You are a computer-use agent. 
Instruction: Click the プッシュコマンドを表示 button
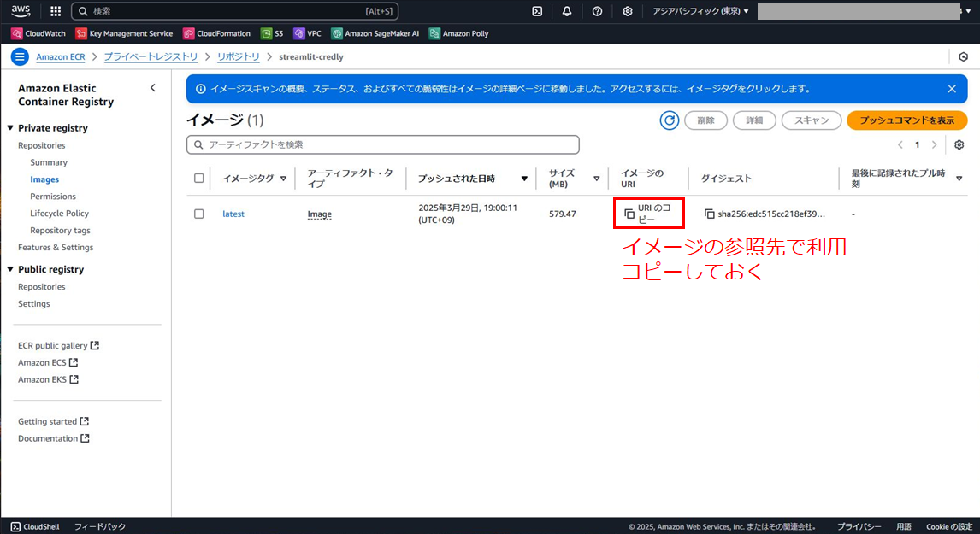pos(906,120)
